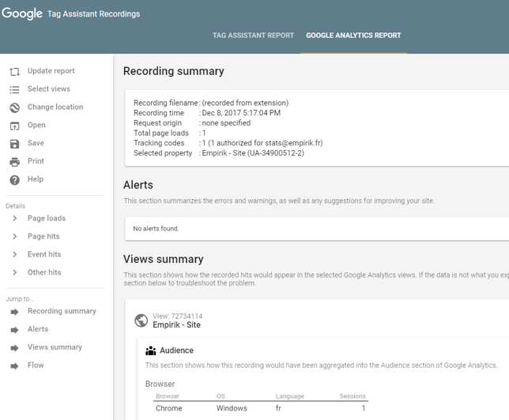The width and height of the screenshot is (509, 420).
Task: Expand the Page loads details chevron
Action: [15, 219]
